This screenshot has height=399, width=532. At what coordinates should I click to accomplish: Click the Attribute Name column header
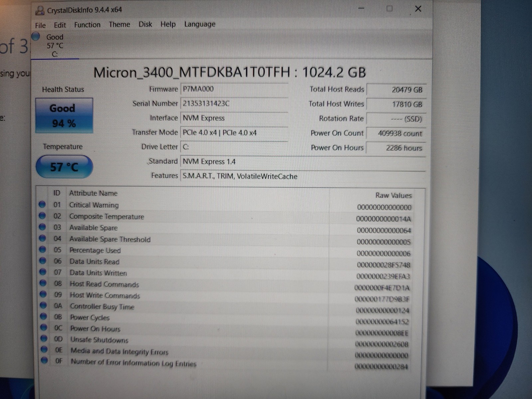(x=93, y=193)
